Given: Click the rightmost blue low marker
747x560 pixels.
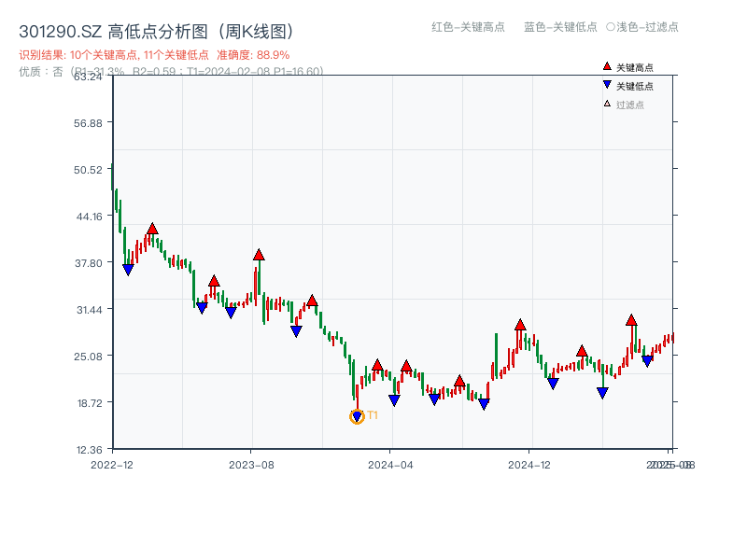Looking at the screenshot, I should 647,361.
